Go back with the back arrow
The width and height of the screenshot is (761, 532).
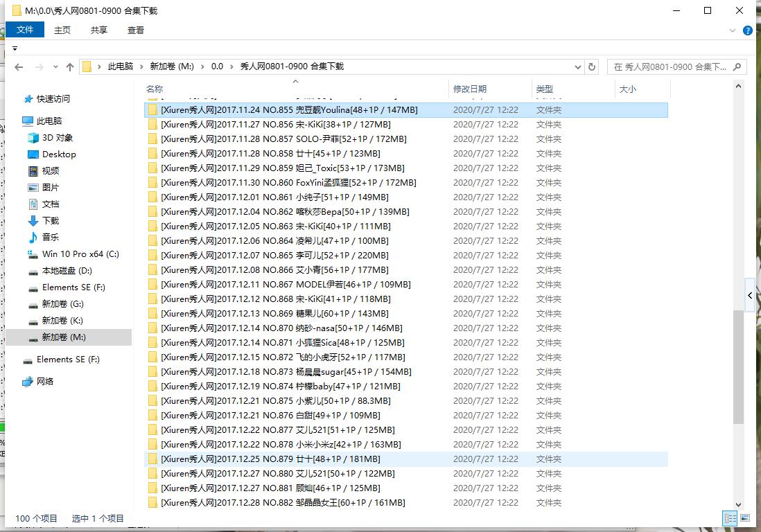click(19, 67)
